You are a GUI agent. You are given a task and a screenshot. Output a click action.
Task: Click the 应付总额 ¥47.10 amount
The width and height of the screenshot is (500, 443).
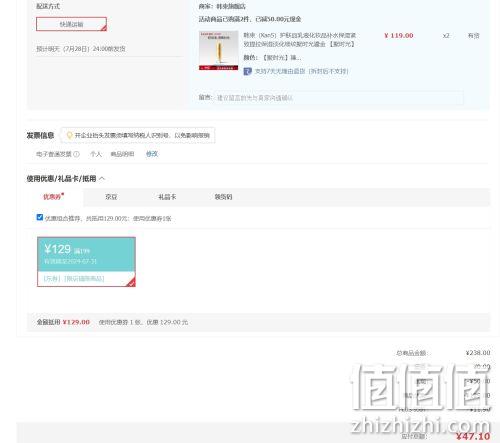473,436
